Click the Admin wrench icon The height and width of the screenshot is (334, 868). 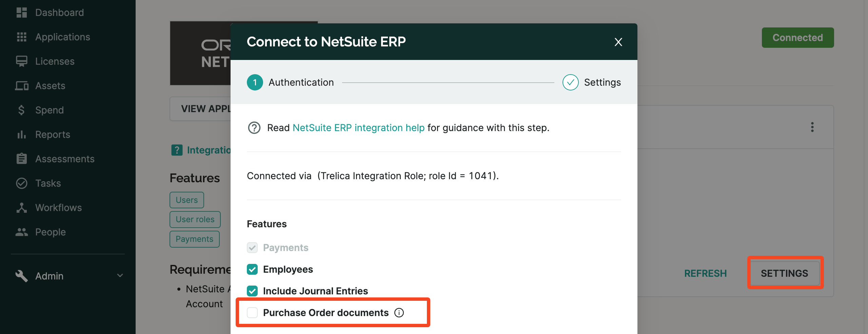(22, 276)
